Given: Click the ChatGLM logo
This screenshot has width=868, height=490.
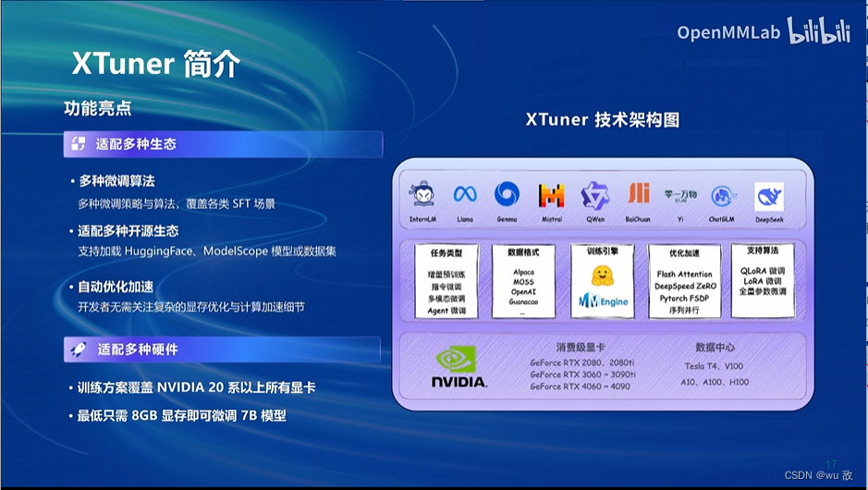Looking at the screenshot, I should click(723, 195).
